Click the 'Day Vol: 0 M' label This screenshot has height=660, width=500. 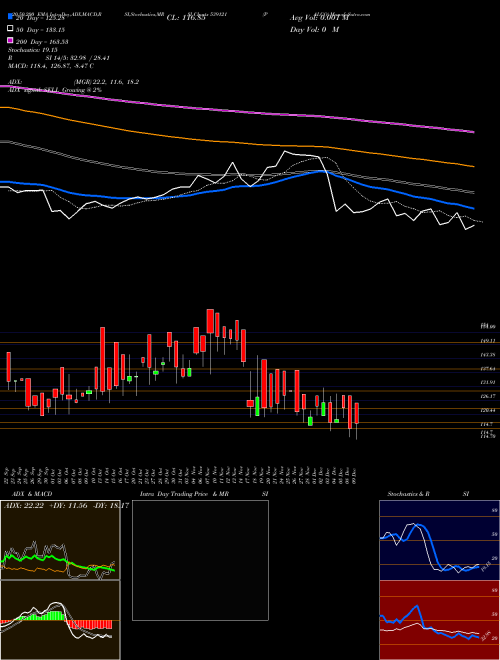point(314,30)
